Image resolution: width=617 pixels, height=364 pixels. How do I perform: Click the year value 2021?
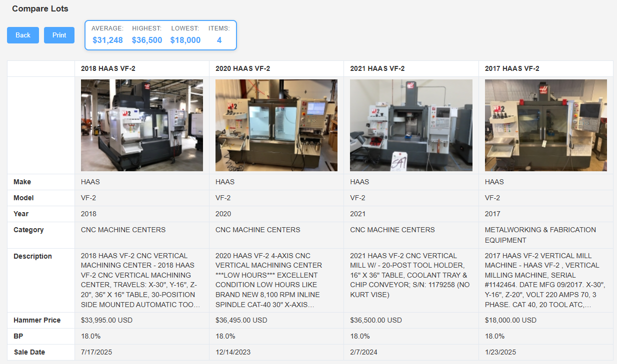pos(358,214)
